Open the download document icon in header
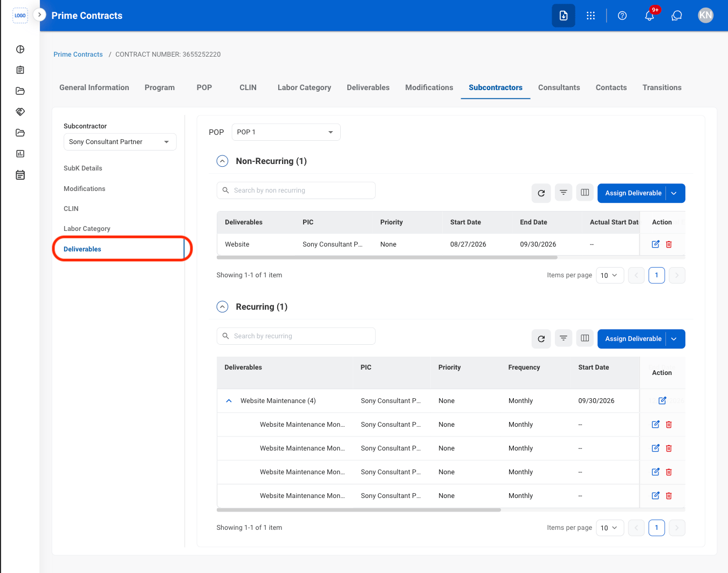The image size is (728, 573). point(564,16)
